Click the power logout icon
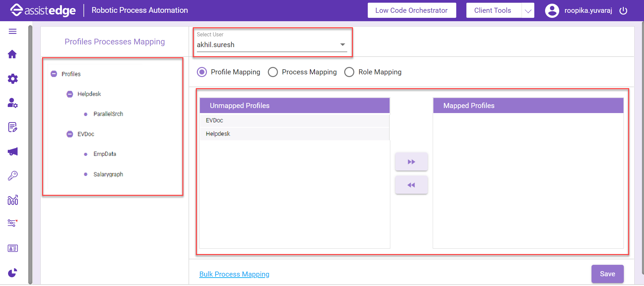Screen dimensions: 644x286 tap(623, 11)
